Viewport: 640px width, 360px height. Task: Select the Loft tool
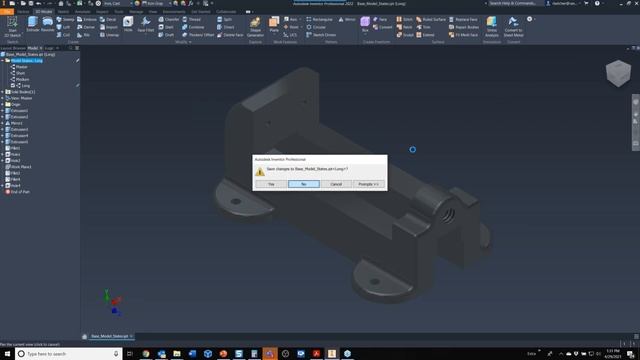coord(63,27)
